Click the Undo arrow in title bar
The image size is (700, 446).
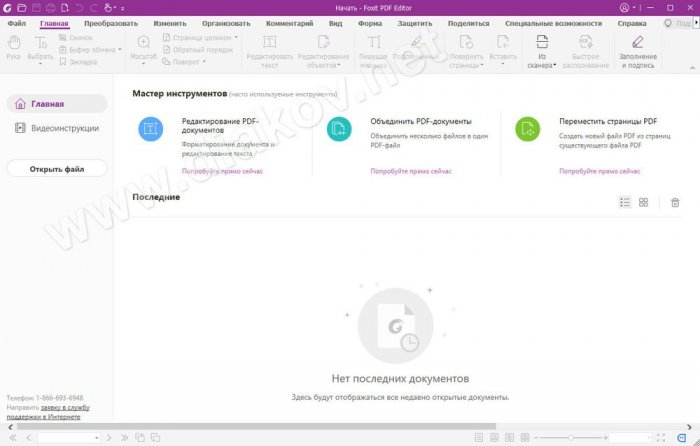click(79, 8)
